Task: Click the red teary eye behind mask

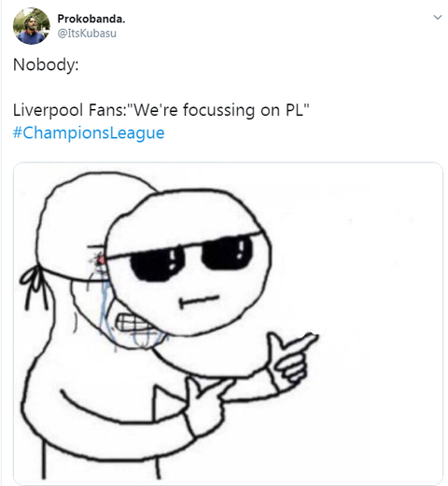Action: pyautogui.click(x=100, y=258)
